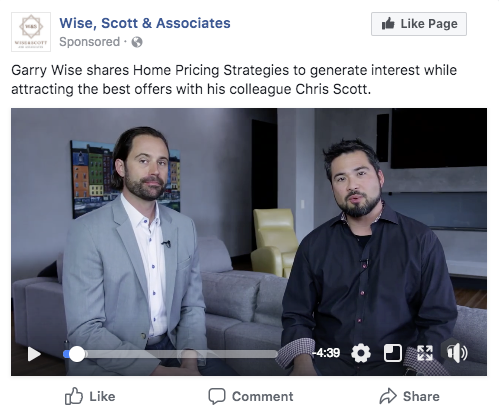Like the post using the thumbs-up outline icon
499x414 pixels.
74,396
